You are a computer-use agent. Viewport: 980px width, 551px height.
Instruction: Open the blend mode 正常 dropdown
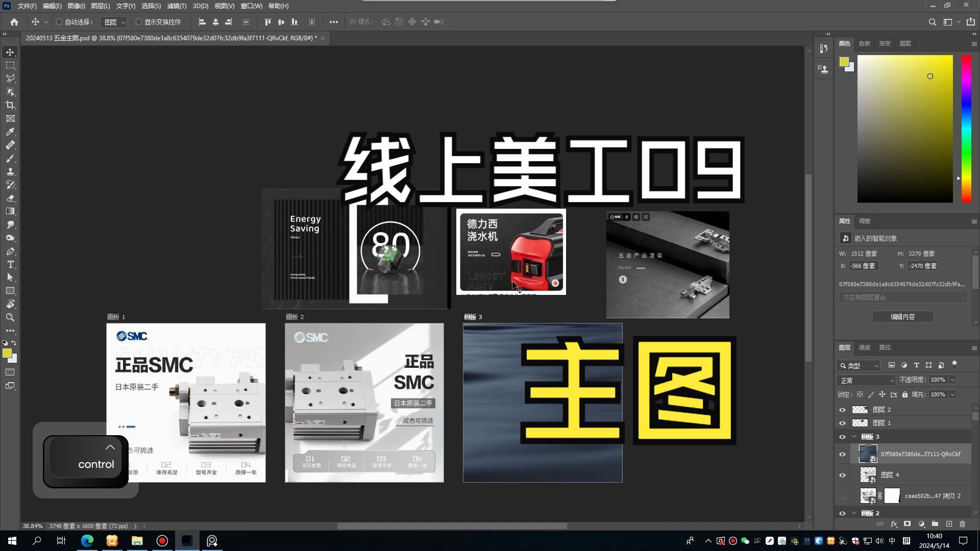coord(867,380)
